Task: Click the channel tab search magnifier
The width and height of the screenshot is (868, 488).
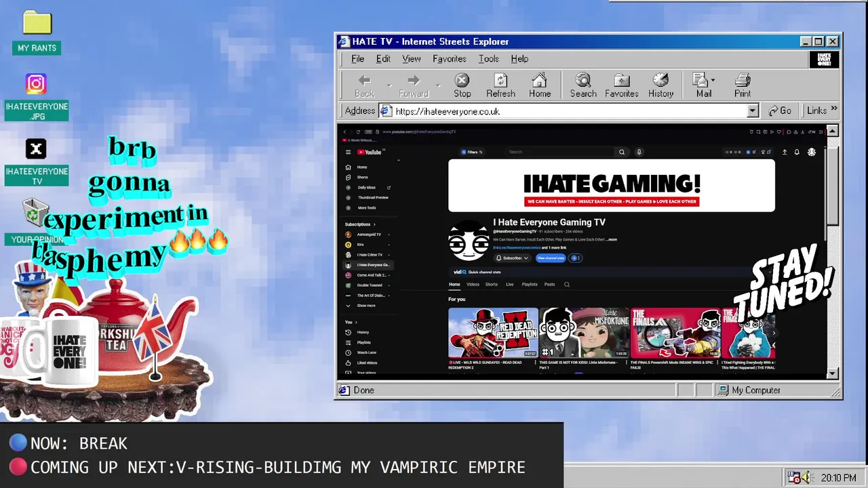Action: (567, 285)
